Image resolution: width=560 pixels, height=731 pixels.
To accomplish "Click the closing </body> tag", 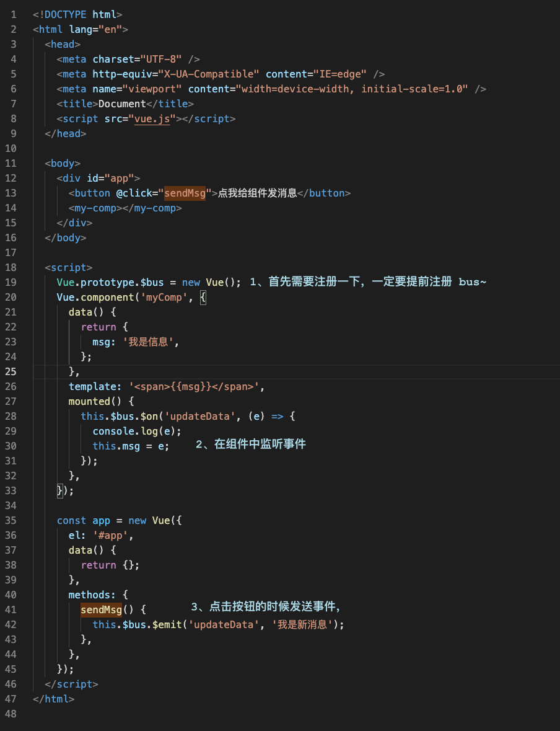I will tap(65, 238).
